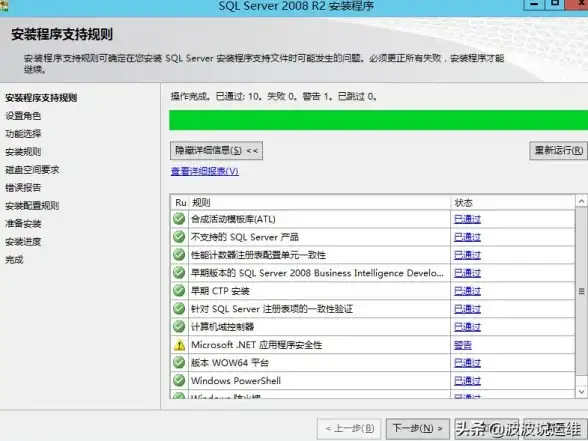
Task: Open 查看详细报表(V) link
Action: click(x=205, y=171)
